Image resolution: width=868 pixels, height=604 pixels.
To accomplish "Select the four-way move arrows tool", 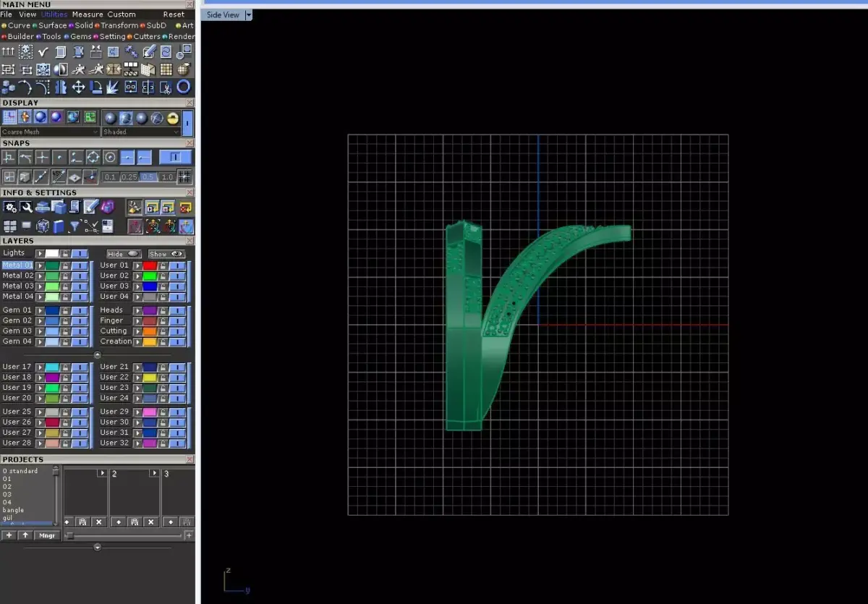I will [x=78, y=88].
